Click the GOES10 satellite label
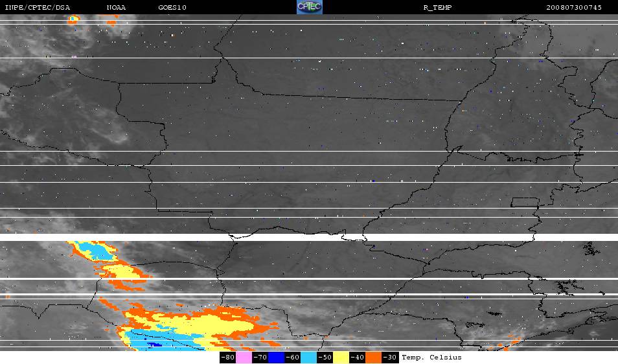The image size is (618, 364). click(x=172, y=8)
